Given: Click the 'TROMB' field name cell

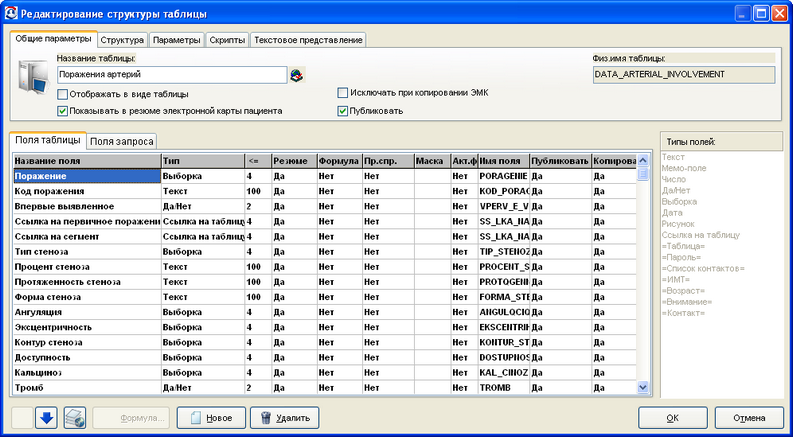Looking at the screenshot, I should [x=504, y=388].
